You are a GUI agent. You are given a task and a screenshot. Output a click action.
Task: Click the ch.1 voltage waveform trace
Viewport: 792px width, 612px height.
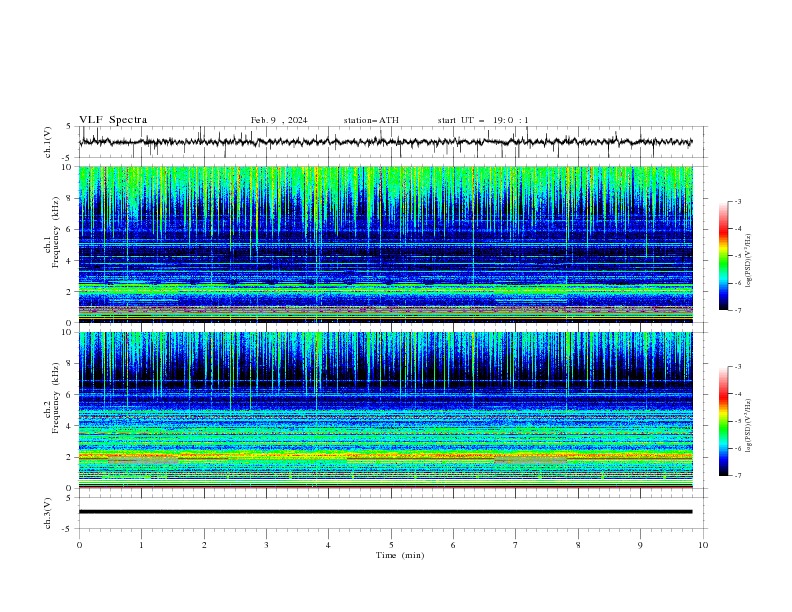pyautogui.click(x=385, y=142)
